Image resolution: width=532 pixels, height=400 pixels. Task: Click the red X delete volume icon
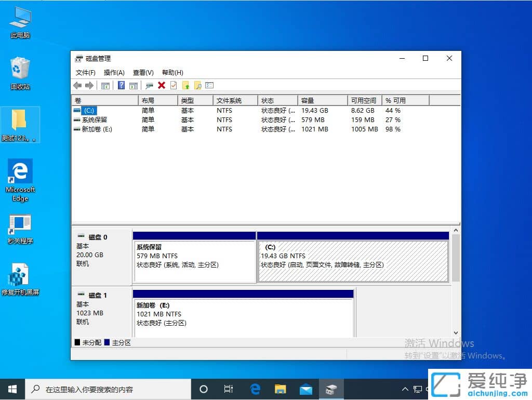(161, 85)
